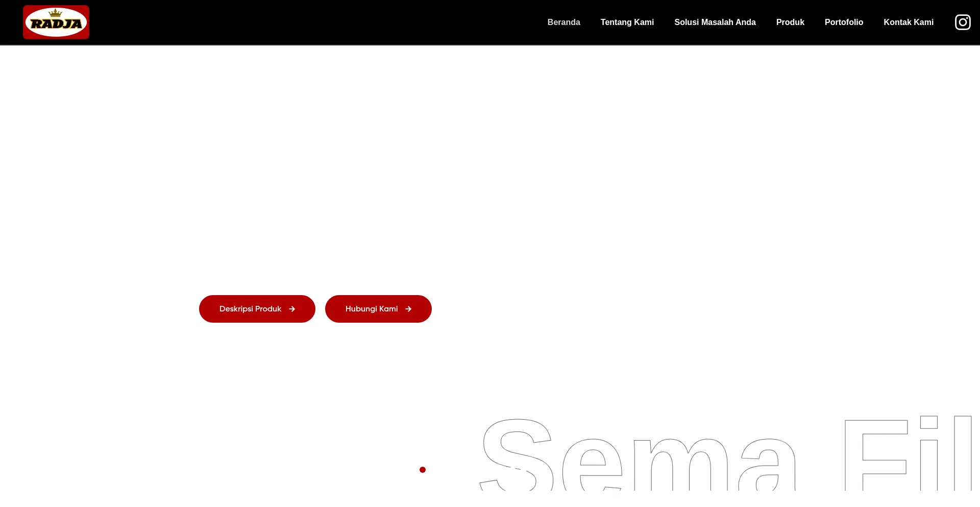The image size is (980, 507).
Task: Click the arrow icon in Hubungi Kami
Action: click(x=408, y=309)
